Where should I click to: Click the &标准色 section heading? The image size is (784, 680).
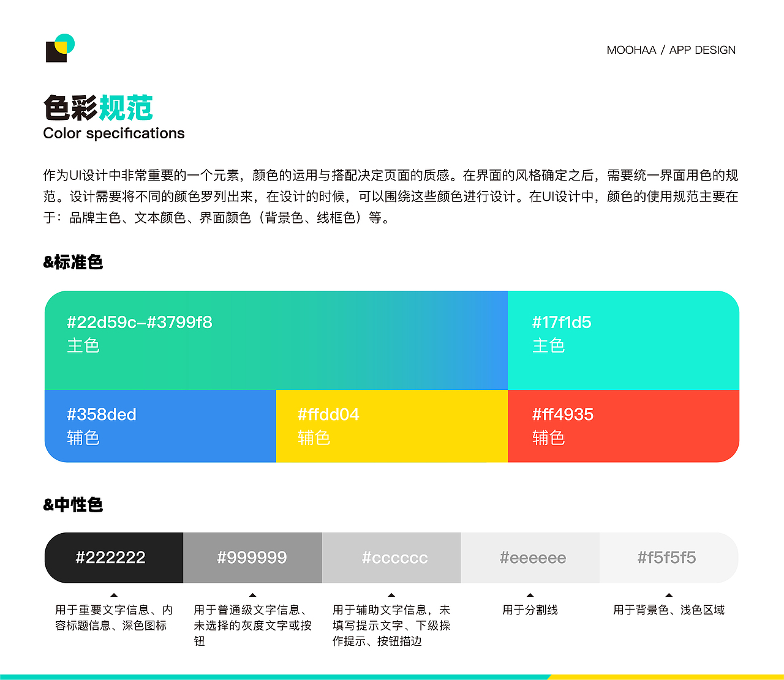[73, 263]
